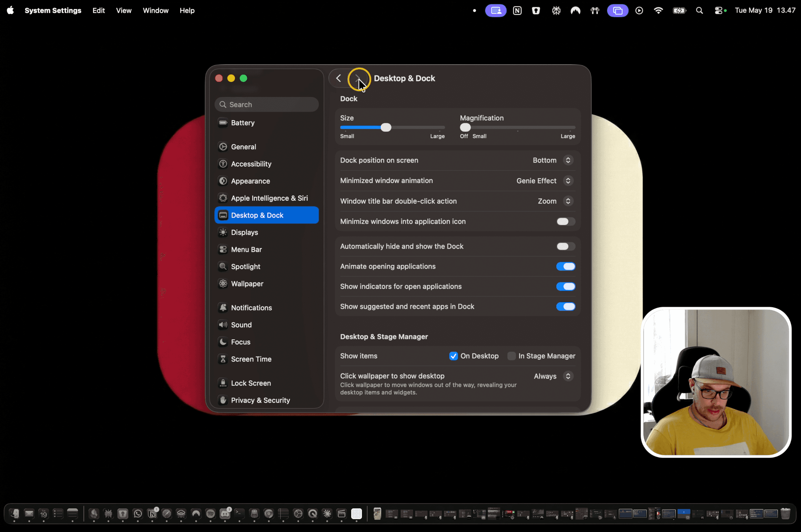Viewport: 801px width, 532px height.
Task: Open the Window menu
Action: pyautogui.click(x=156, y=11)
